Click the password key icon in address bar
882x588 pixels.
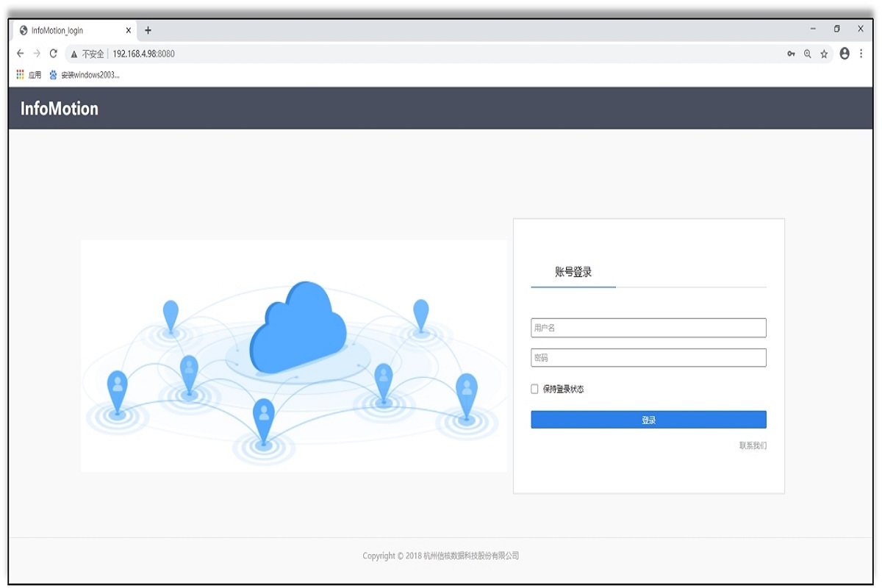pyautogui.click(x=791, y=54)
